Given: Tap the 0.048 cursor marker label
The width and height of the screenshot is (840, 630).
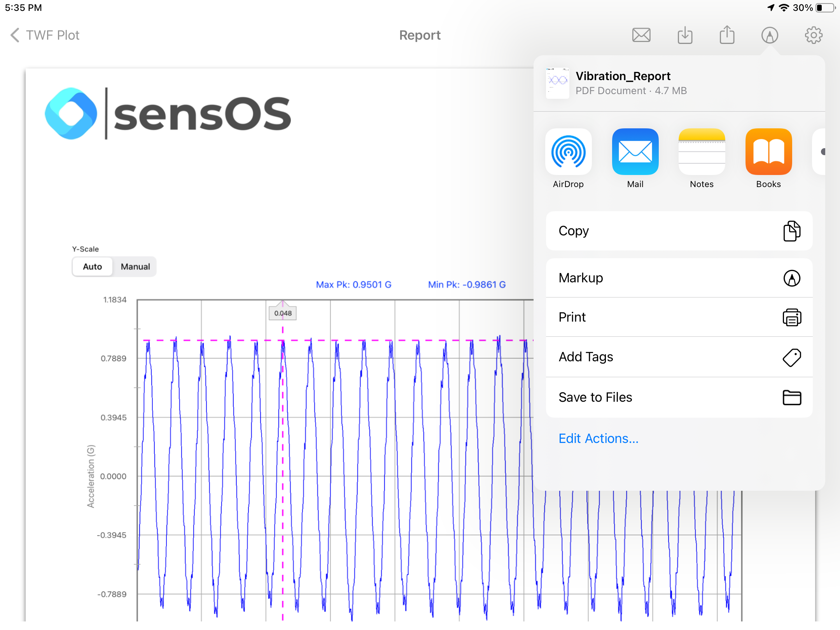Looking at the screenshot, I should [283, 313].
